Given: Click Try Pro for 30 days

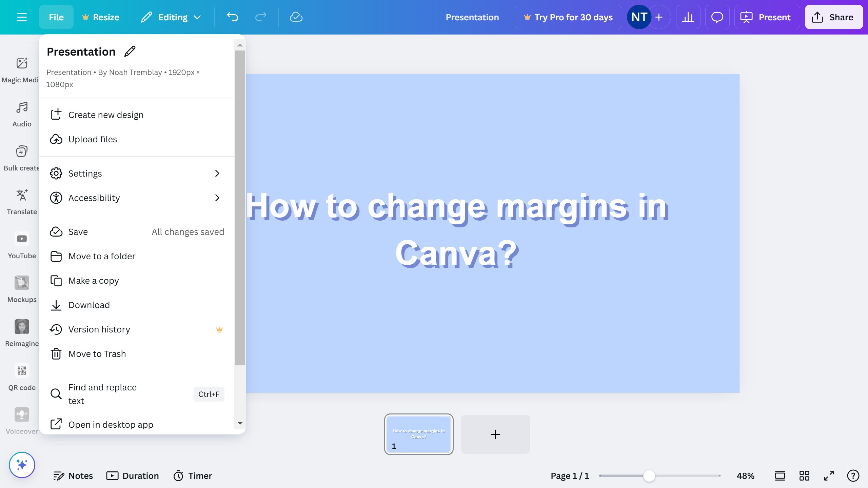Looking at the screenshot, I should [x=568, y=17].
